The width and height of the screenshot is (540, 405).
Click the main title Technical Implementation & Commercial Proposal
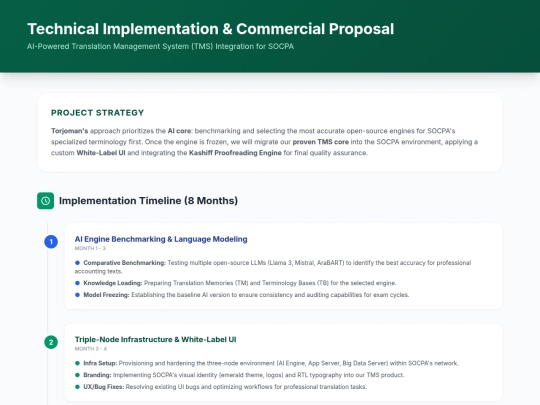click(x=211, y=29)
